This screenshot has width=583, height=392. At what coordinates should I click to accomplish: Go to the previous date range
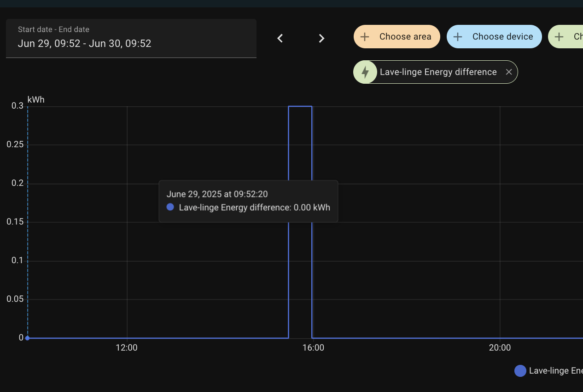280,39
